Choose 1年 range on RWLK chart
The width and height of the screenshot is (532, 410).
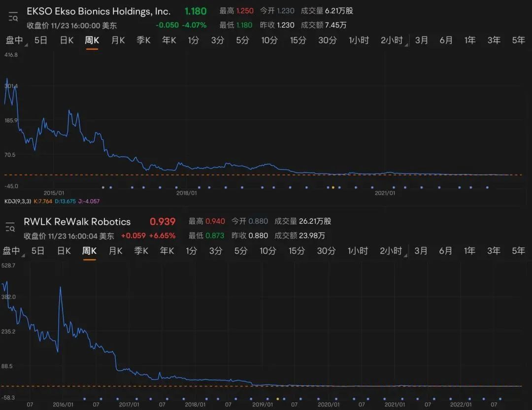[x=469, y=251]
